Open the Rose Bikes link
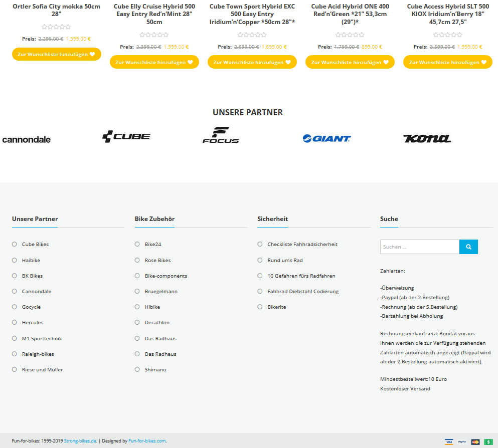 point(157,261)
